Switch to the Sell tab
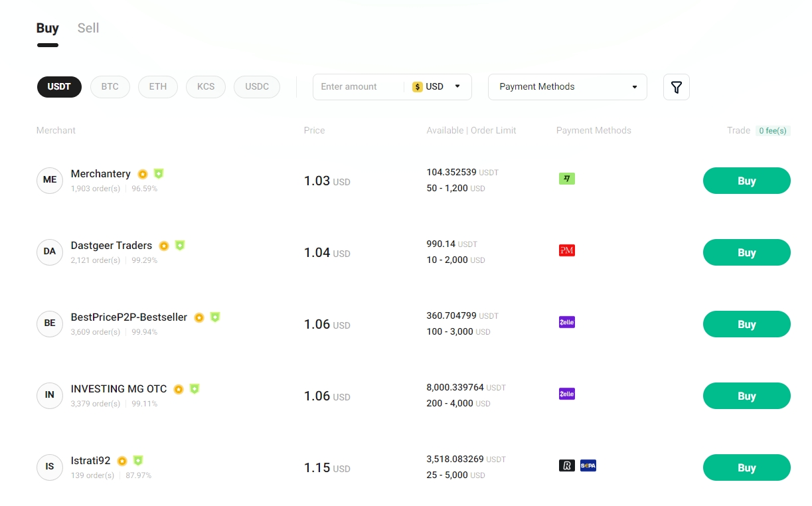The image size is (812, 506). [x=88, y=28]
